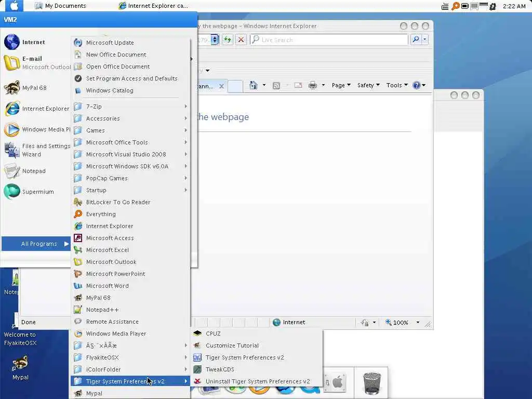Click the new tab button in IE
The image size is (532, 399).
(235, 86)
